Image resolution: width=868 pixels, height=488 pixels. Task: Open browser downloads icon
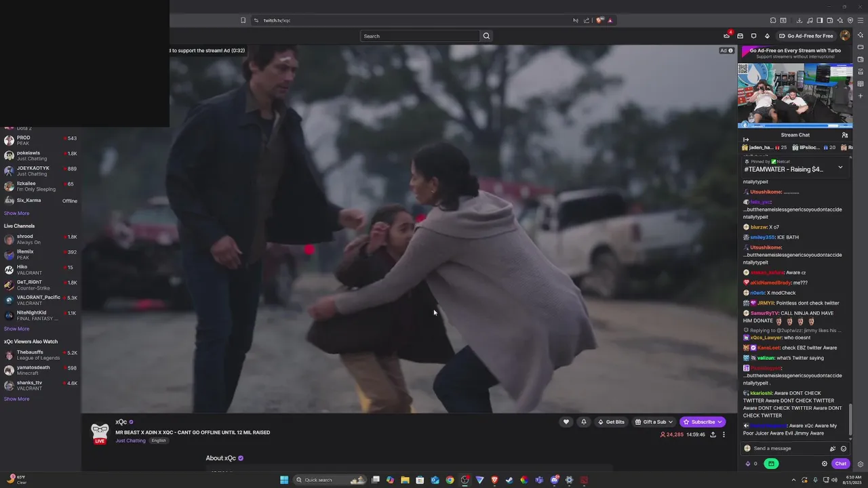point(800,20)
